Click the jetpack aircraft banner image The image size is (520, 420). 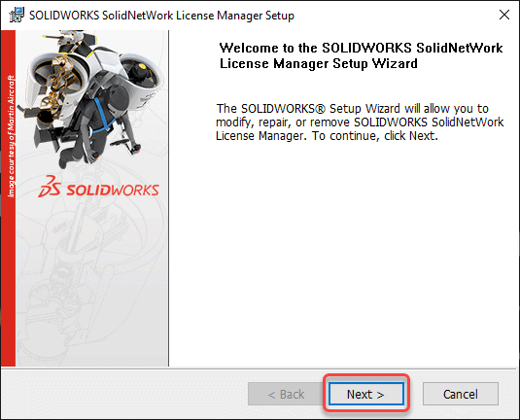(91, 99)
